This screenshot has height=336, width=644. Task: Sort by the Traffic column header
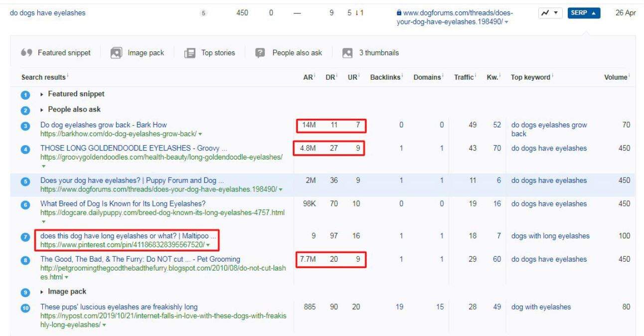point(463,77)
